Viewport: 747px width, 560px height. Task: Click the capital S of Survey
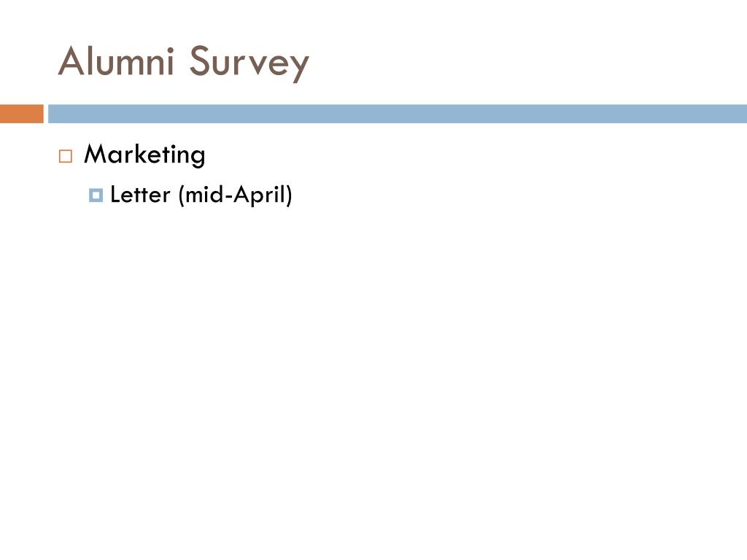point(199,61)
